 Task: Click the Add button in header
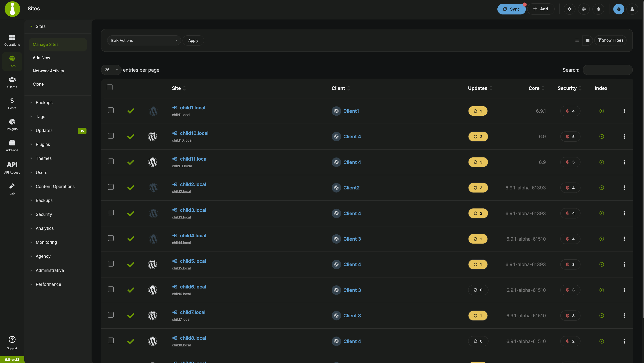click(x=541, y=9)
